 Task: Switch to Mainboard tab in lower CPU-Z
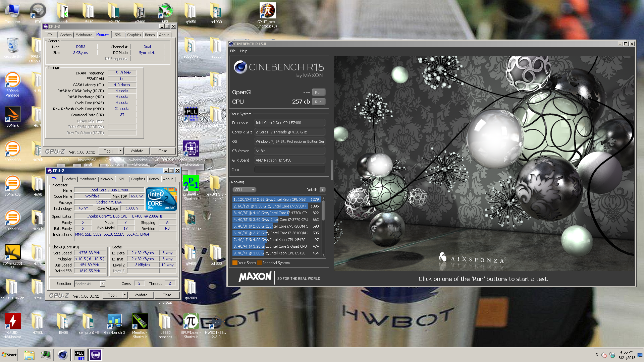[x=88, y=179]
